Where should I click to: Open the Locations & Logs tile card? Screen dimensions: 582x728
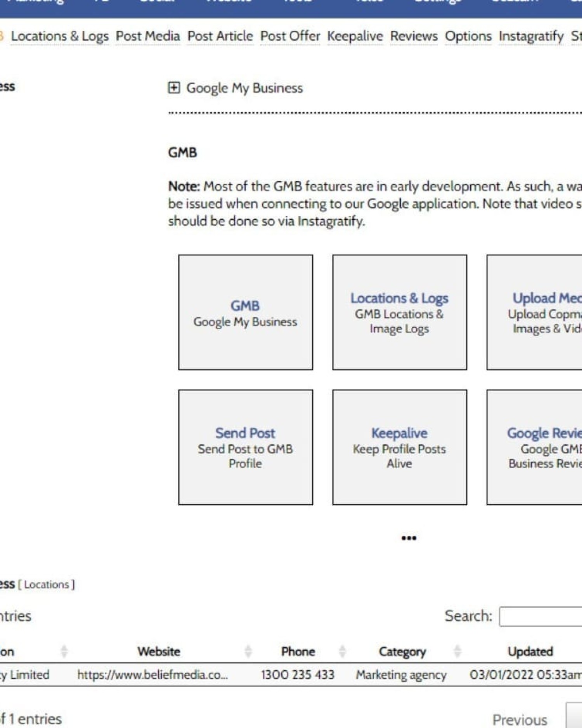point(399,313)
